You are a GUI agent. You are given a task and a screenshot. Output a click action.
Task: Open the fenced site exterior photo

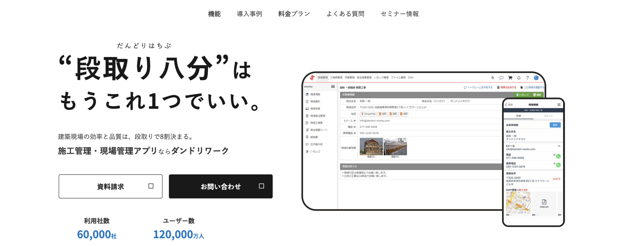pos(395,146)
